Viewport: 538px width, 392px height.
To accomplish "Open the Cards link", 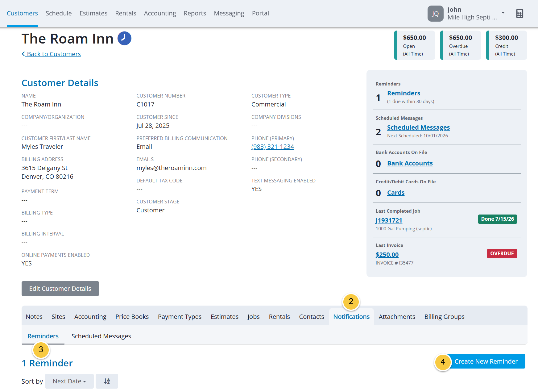I will point(396,193).
